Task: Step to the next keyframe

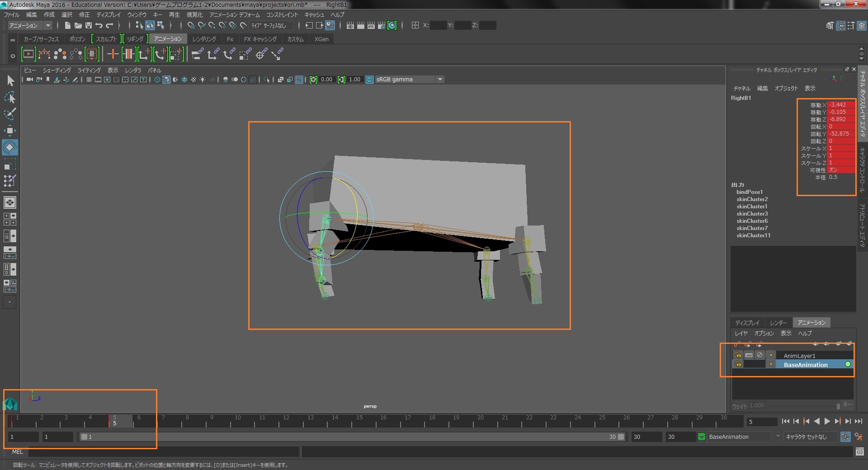Action: tap(837, 421)
